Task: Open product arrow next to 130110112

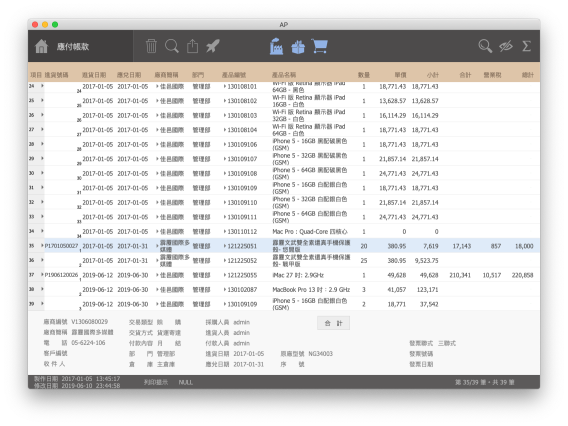Action: coord(225,231)
